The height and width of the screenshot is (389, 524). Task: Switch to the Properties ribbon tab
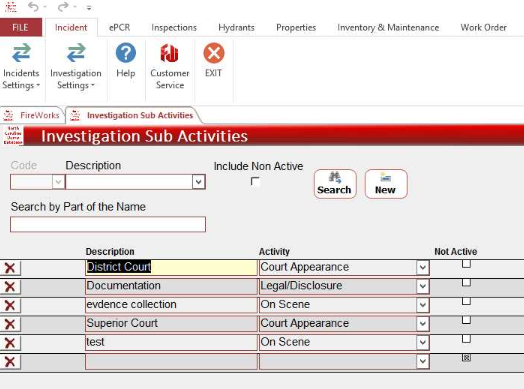pyautogui.click(x=296, y=27)
